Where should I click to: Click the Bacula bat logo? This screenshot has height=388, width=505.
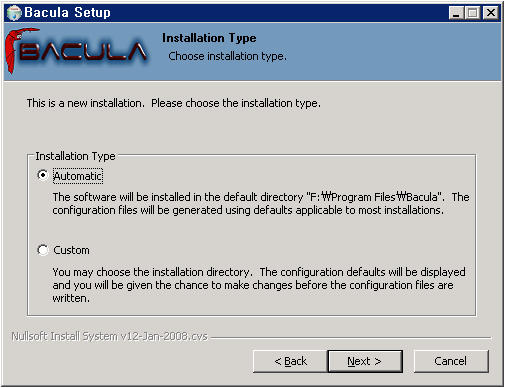(x=76, y=51)
